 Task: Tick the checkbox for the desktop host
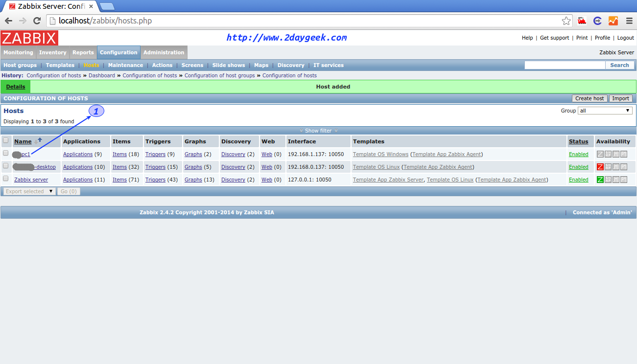tap(6, 166)
